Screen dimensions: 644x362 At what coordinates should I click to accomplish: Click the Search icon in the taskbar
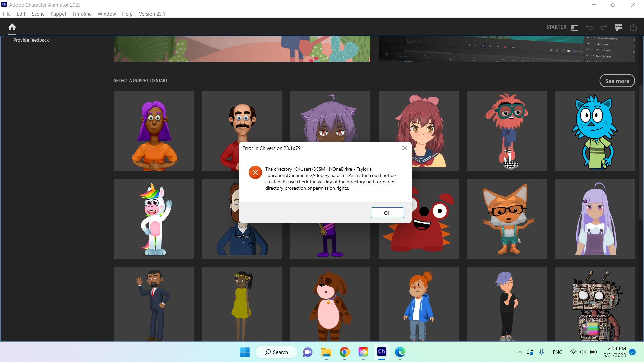268,352
